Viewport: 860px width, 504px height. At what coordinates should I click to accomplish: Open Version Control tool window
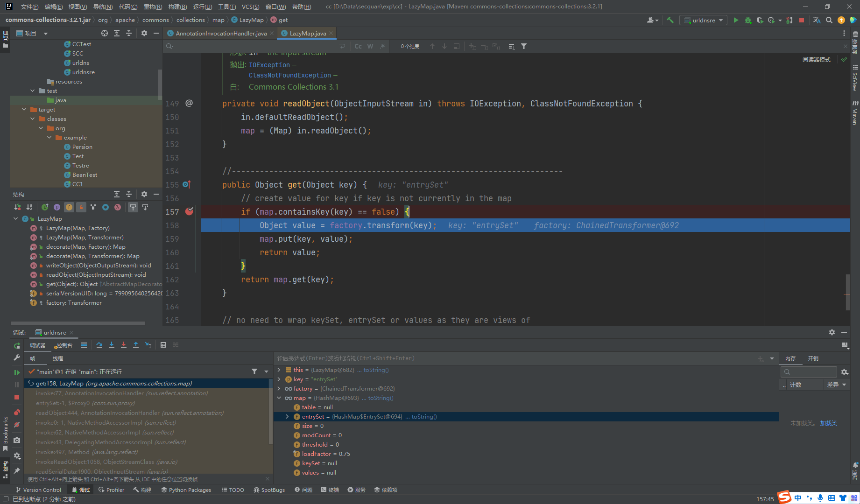(x=38, y=490)
